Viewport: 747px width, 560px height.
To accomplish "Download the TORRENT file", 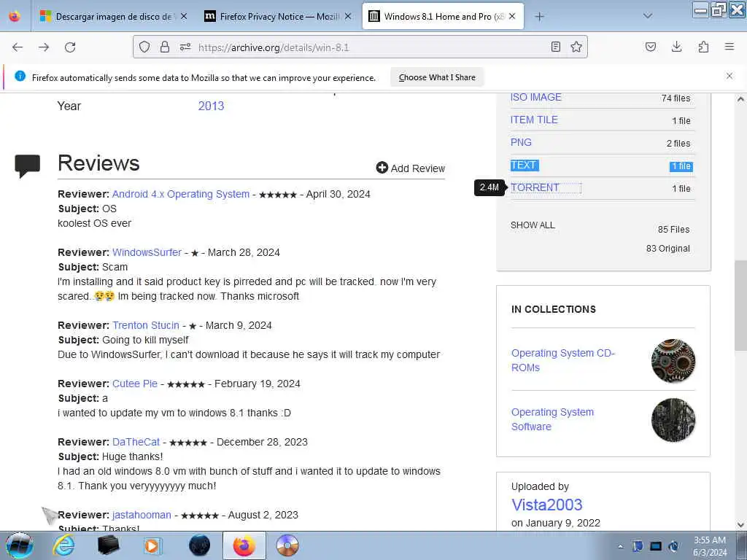I will pyautogui.click(x=535, y=187).
